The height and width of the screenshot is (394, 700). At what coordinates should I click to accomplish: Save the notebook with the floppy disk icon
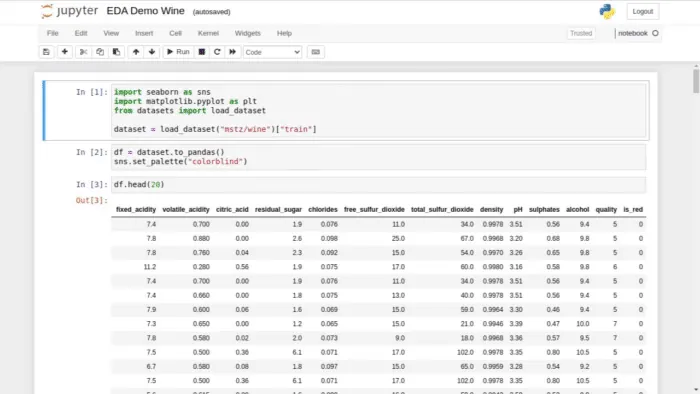[x=46, y=52]
